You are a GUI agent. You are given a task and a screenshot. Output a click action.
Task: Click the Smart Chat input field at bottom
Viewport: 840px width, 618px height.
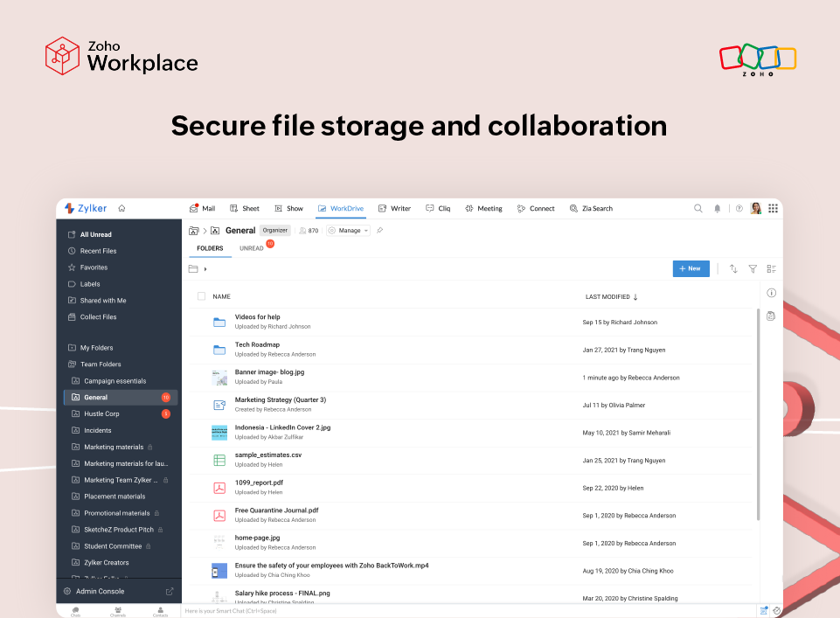350,611
